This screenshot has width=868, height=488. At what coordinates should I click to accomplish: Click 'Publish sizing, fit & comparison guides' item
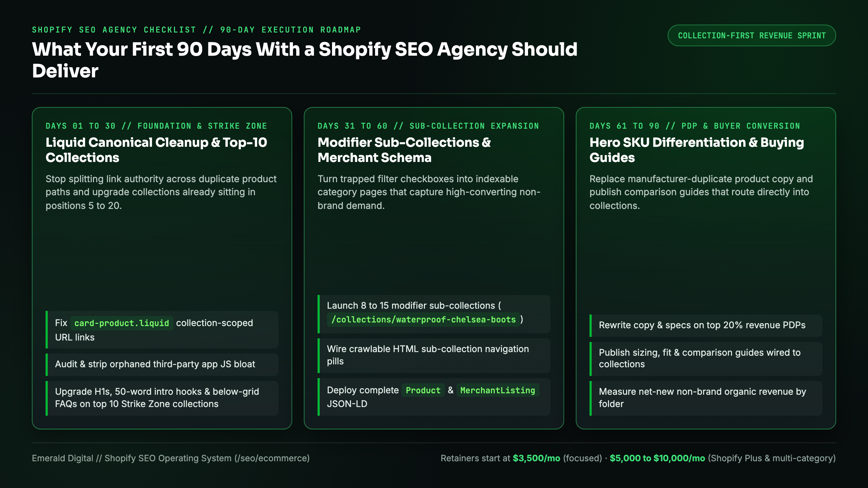coord(706,359)
